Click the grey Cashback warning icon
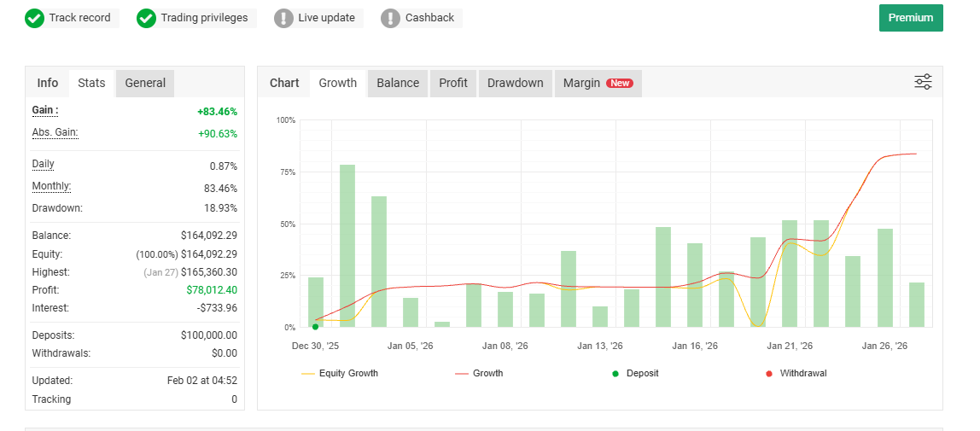Image resolution: width=980 pixels, height=431 pixels. (391, 18)
